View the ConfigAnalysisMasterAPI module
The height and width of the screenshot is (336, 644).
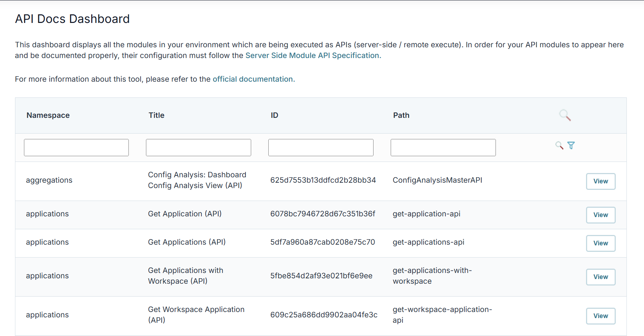coord(601,181)
